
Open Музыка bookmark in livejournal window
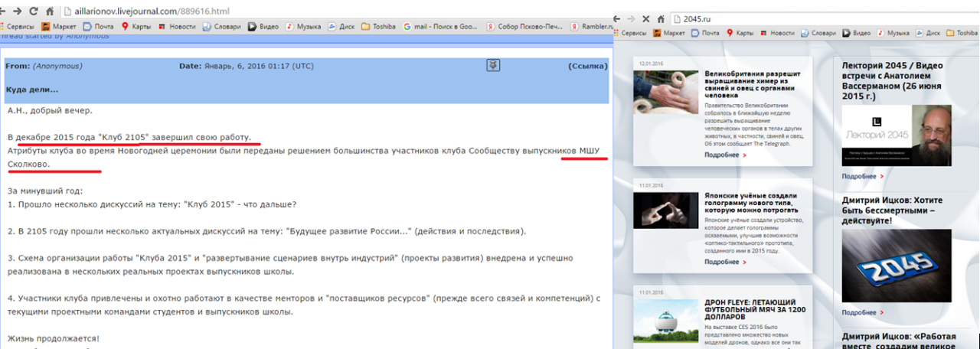point(303,25)
